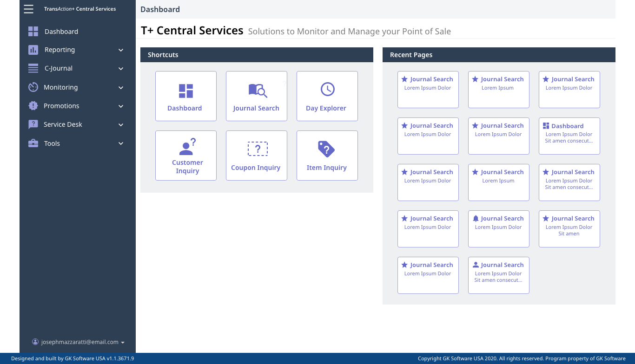The width and height of the screenshot is (635, 364).
Task: Open the bell-icon Journal Search recent card
Action: (498, 228)
